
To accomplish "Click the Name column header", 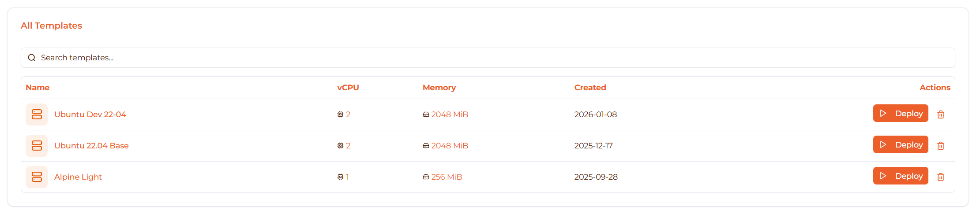I will (x=38, y=88).
